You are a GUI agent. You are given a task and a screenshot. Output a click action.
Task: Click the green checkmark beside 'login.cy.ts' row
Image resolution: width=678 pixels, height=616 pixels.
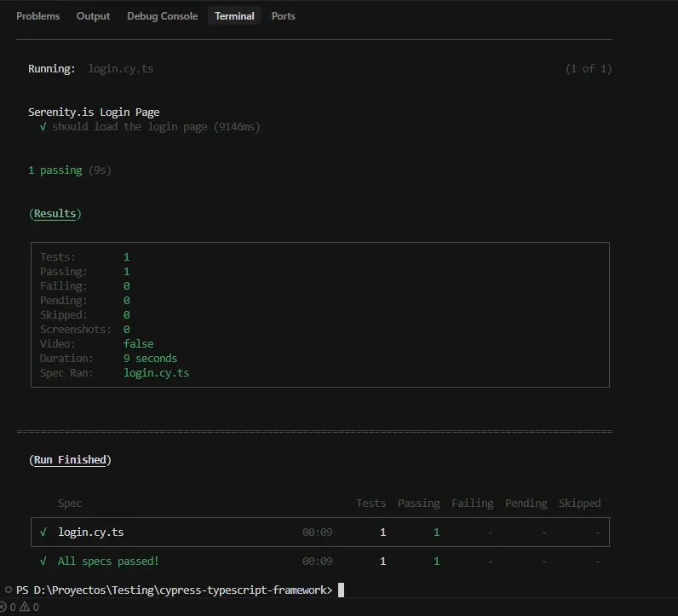coord(43,533)
